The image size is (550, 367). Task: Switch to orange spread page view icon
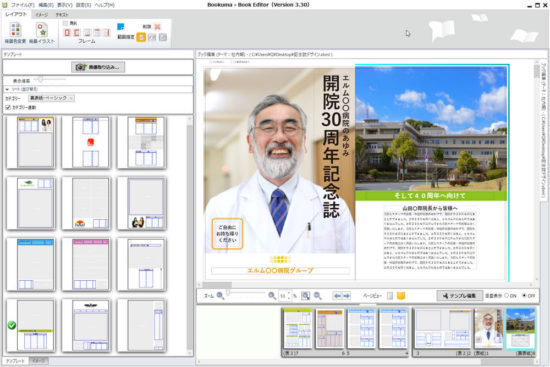click(x=401, y=296)
